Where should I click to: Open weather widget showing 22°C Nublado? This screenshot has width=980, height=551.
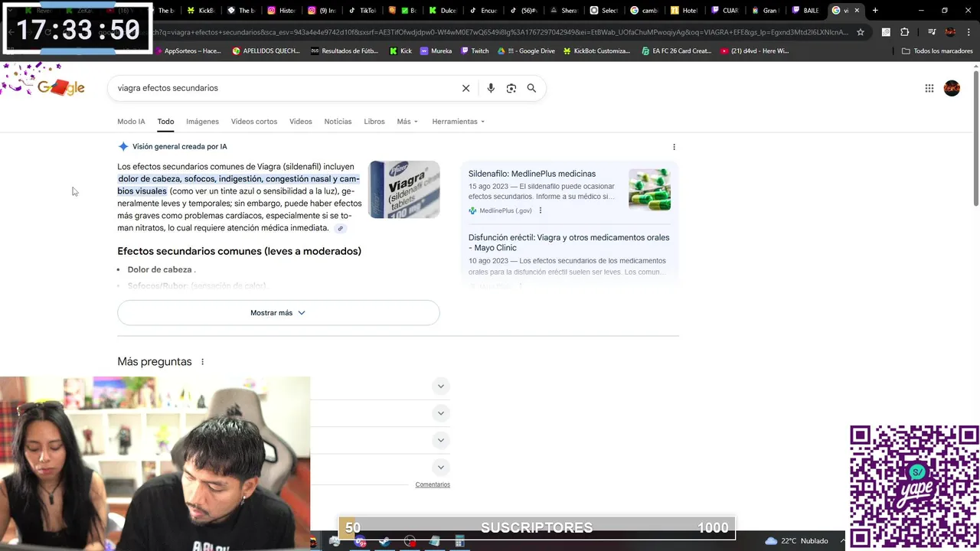click(796, 541)
